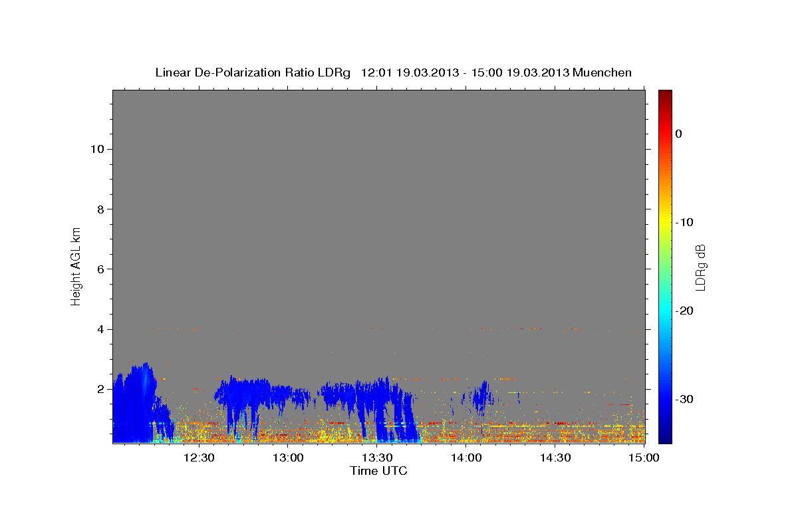Click the colorbar label -30
The width and height of the screenshot is (798, 532).
pyautogui.click(x=685, y=399)
